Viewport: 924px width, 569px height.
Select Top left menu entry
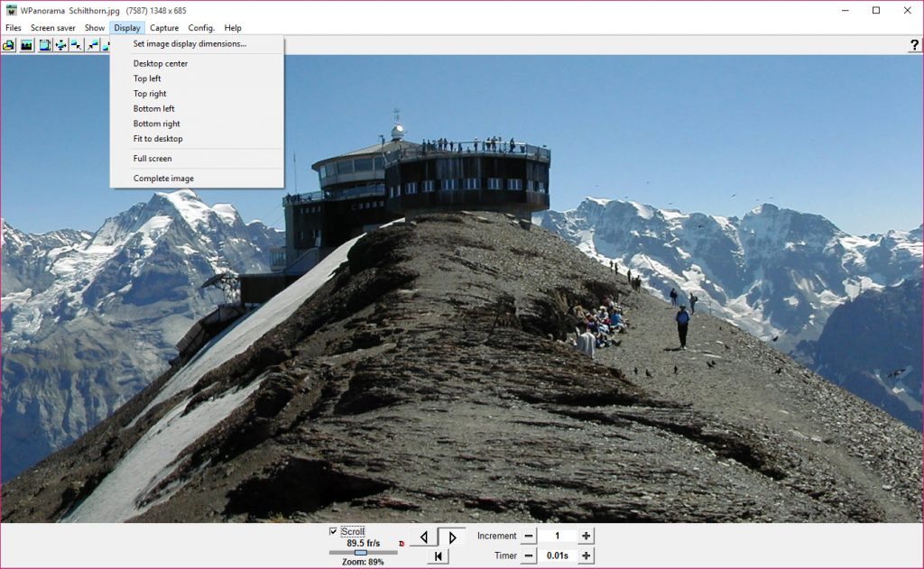pos(197,78)
